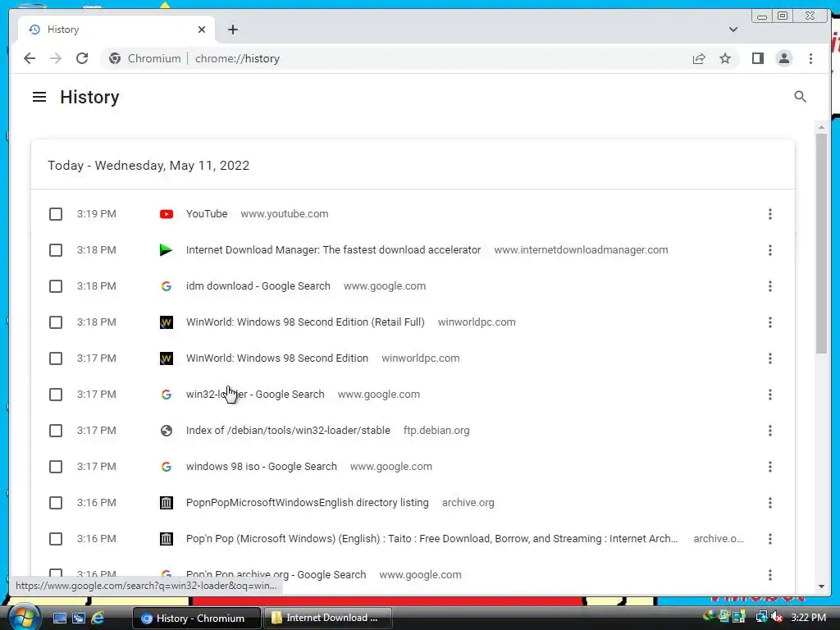
Task: Open the Windows Start orb
Action: point(24,618)
